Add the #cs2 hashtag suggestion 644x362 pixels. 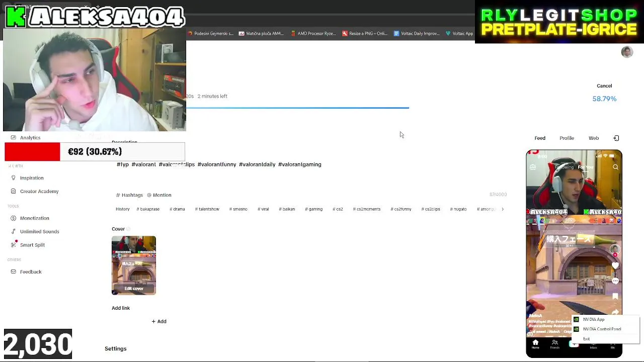coord(338,209)
